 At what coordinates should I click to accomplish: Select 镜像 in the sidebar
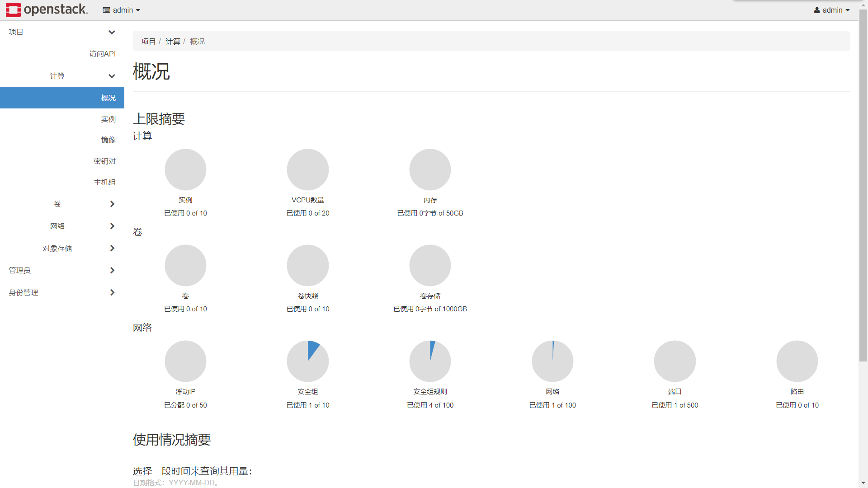click(x=108, y=140)
